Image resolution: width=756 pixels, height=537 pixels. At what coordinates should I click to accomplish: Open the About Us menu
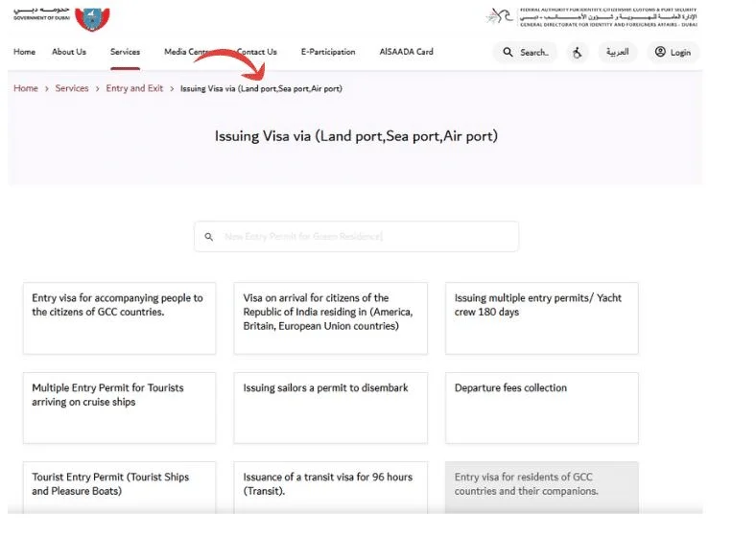click(x=69, y=52)
